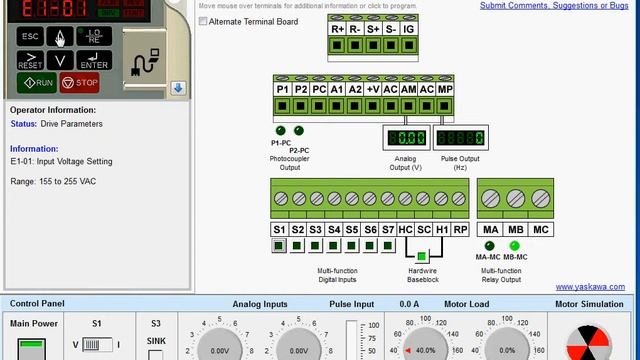Click the red STOP button
Image resolution: width=640 pixels, height=360 pixels.
pyautogui.click(x=80, y=83)
